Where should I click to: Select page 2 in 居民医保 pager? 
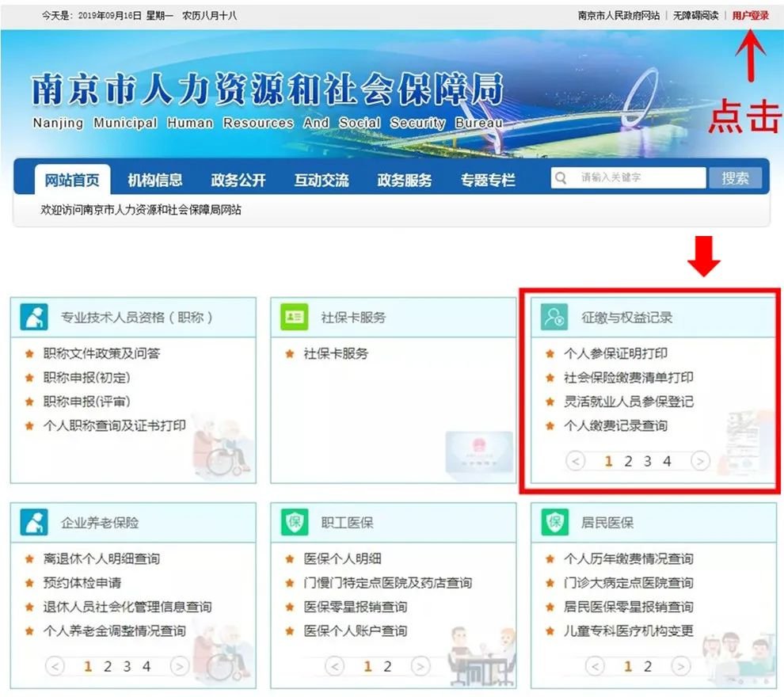[648, 666]
